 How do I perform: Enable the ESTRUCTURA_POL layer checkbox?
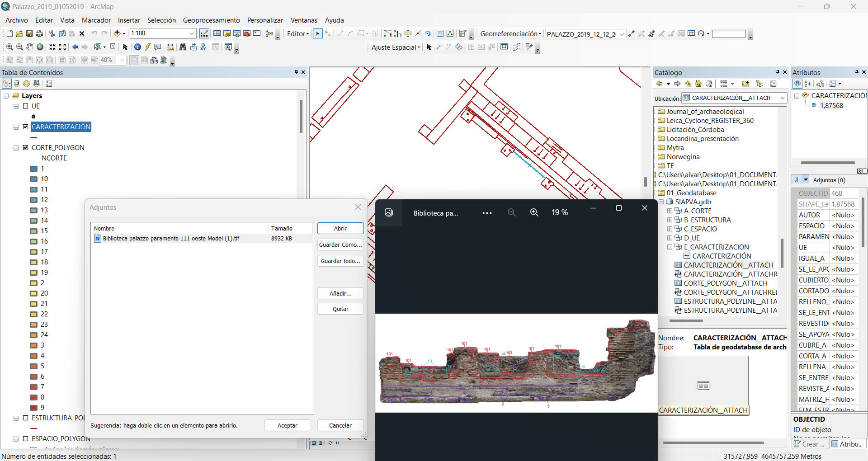coord(26,418)
